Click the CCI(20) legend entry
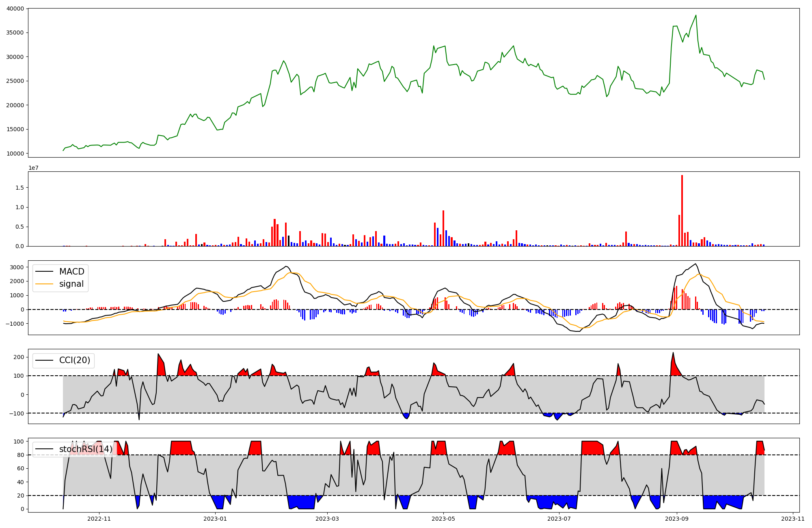The width and height of the screenshot is (812, 528). 74,360
